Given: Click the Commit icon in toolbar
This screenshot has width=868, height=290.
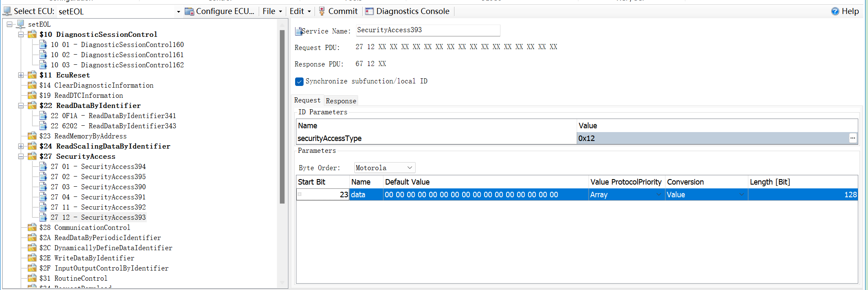Looking at the screenshot, I should [x=322, y=11].
